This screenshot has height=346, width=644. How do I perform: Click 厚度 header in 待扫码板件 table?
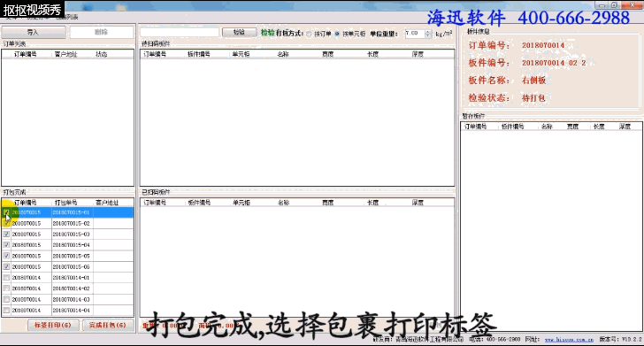coord(418,54)
